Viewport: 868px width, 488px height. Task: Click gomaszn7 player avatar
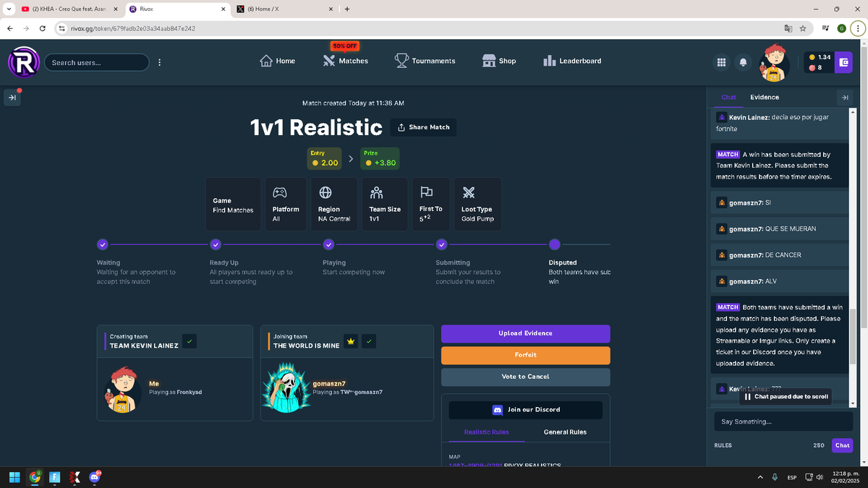coord(286,388)
